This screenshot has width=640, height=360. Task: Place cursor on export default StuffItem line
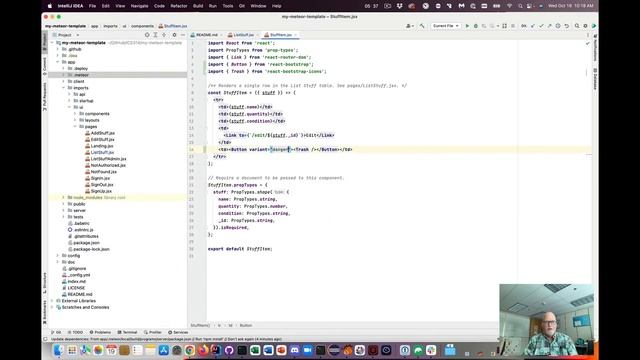[240, 249]
